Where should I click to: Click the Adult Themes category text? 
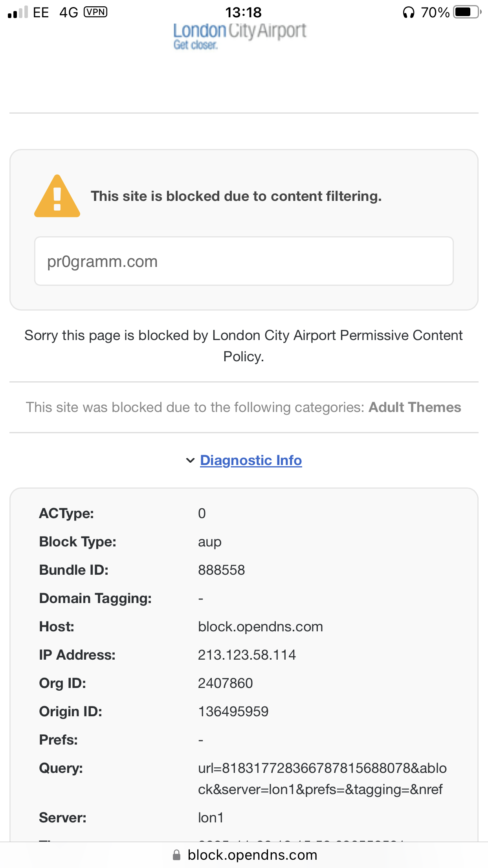pos(415,407)
